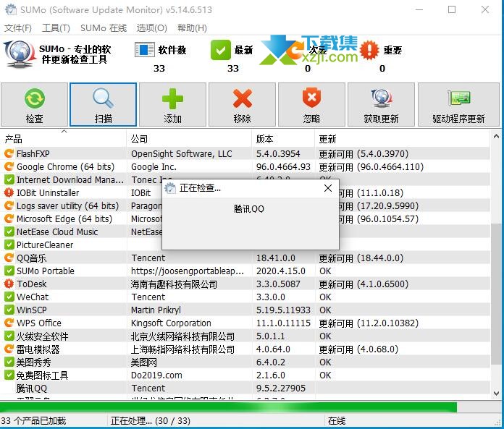Screen dimensions: 504x429
Task: Click status bar text 33 个产品已加载
Action: click(33, 420)
